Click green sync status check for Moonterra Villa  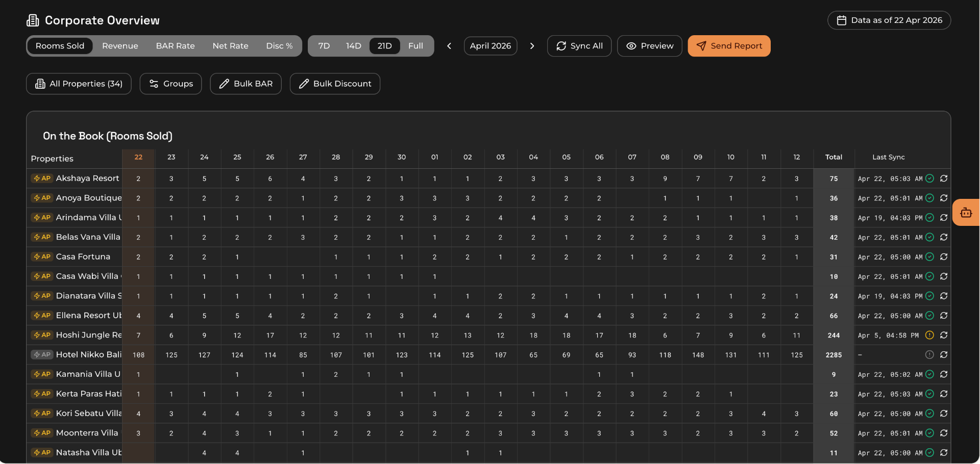click(929, 433)
